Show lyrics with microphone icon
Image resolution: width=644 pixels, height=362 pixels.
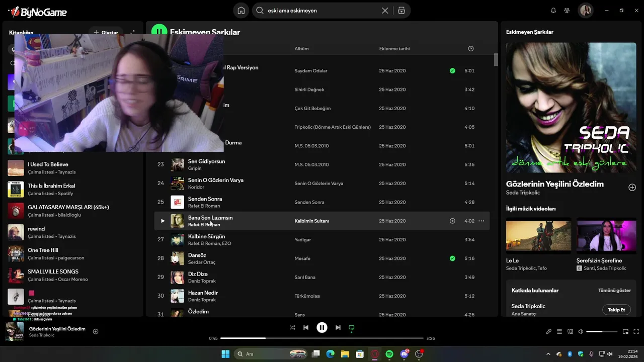(549, 331)
